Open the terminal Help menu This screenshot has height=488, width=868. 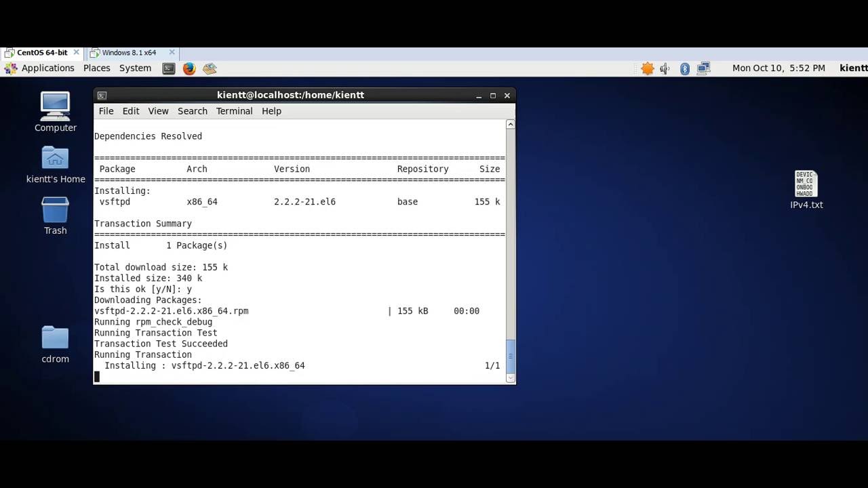pos(271,111)
